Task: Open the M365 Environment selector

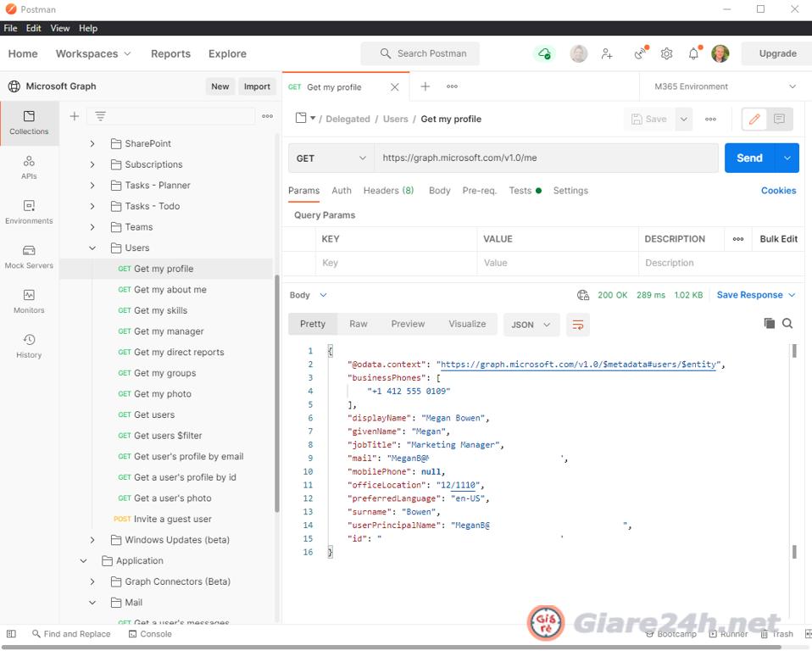Action: click(x=725, y=86)
